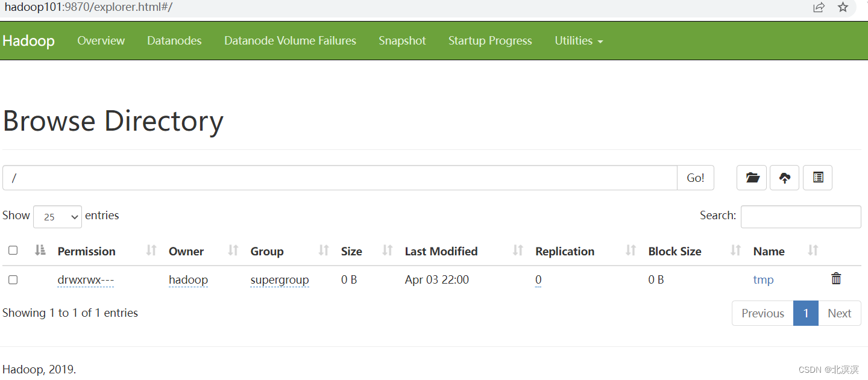
Task: Open the Show entries count dropdown
Action: 57,217
